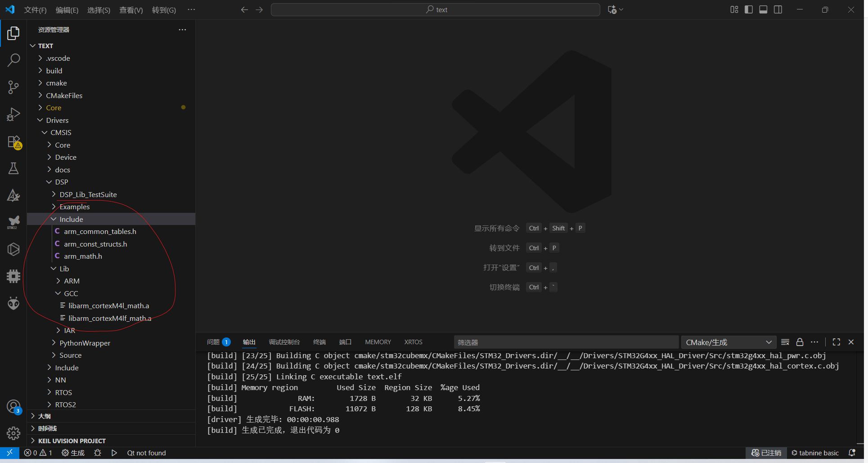Open the Extensions view
This screenshot has width=868, height=463.
point(13,142)
